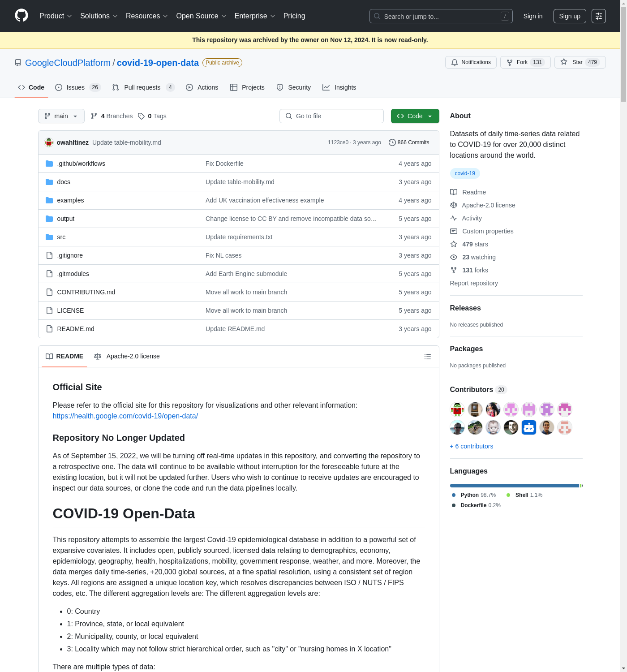The image size is (627, 672).
Task: Select the Apache-2.0 license tab
Action: pyautogui.click(x=127, y=357)
